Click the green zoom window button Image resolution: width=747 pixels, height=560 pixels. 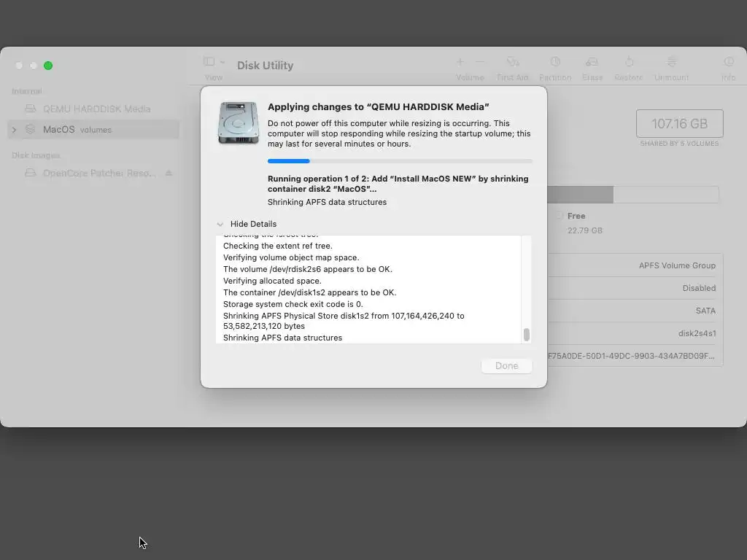coord(48,66)
